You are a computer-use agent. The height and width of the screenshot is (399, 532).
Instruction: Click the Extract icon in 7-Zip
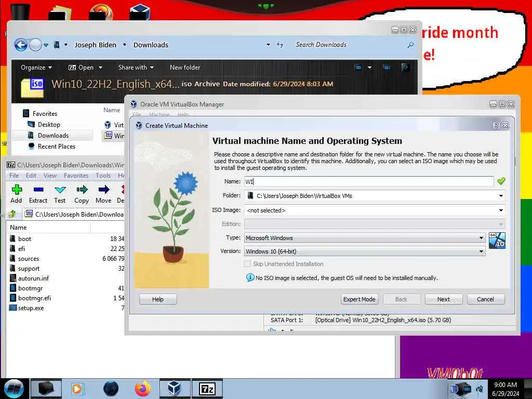click(38, 189)
